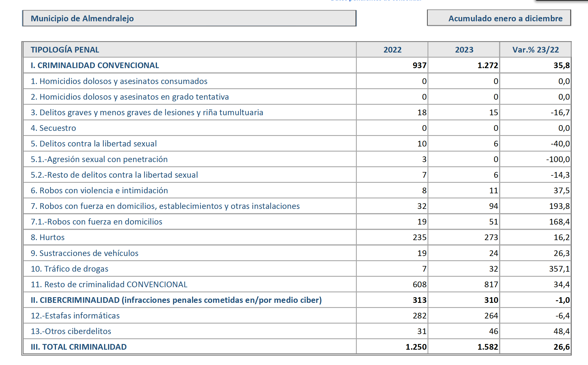Viewport: 588px width, 365px height.
Task: Click the 4. Secuestro row label
Action: tap(53, 128)
